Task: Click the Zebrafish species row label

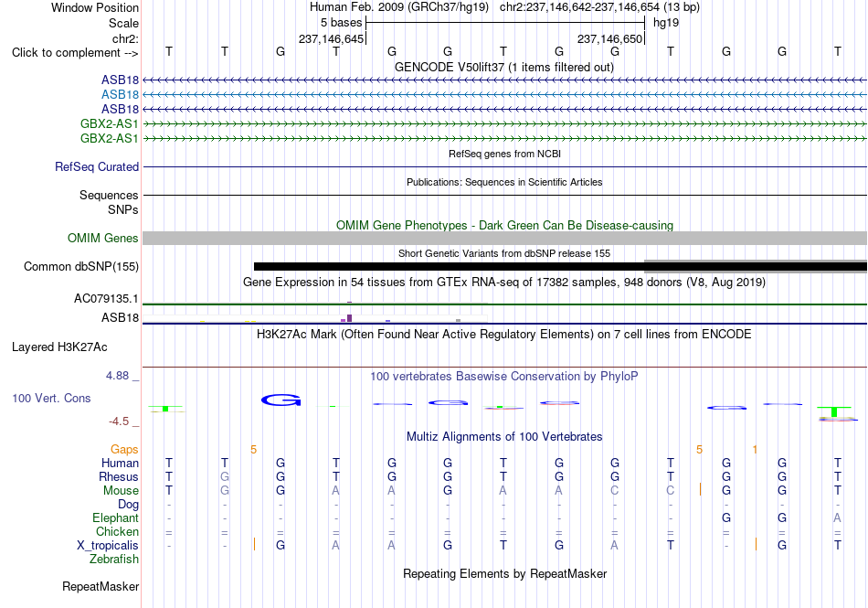Action: pos(114,560)
